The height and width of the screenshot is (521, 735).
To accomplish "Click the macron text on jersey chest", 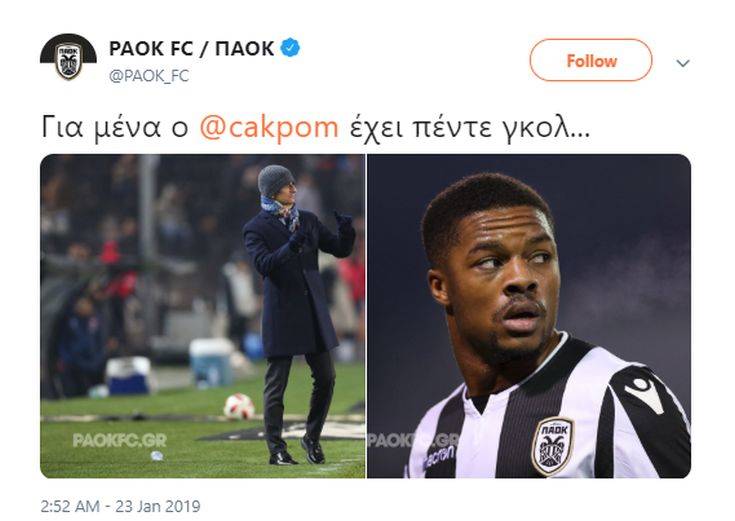I will [x=440, y=457].
